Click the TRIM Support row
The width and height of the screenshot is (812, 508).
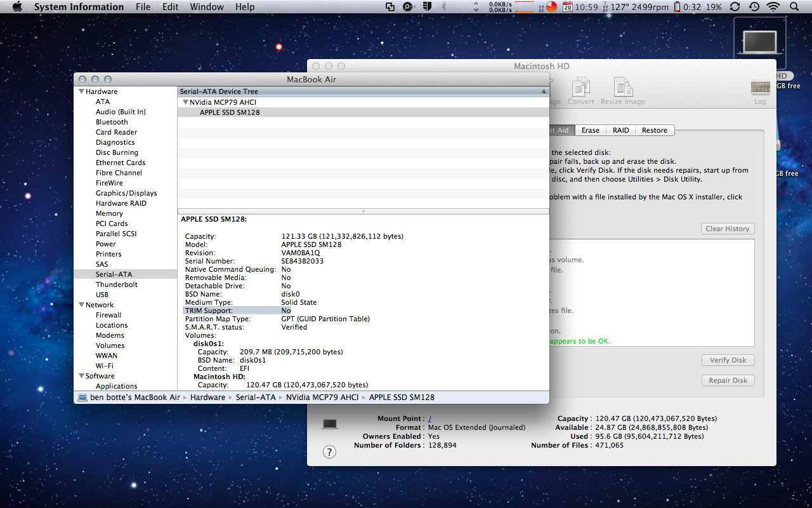(x=237, y=311)
